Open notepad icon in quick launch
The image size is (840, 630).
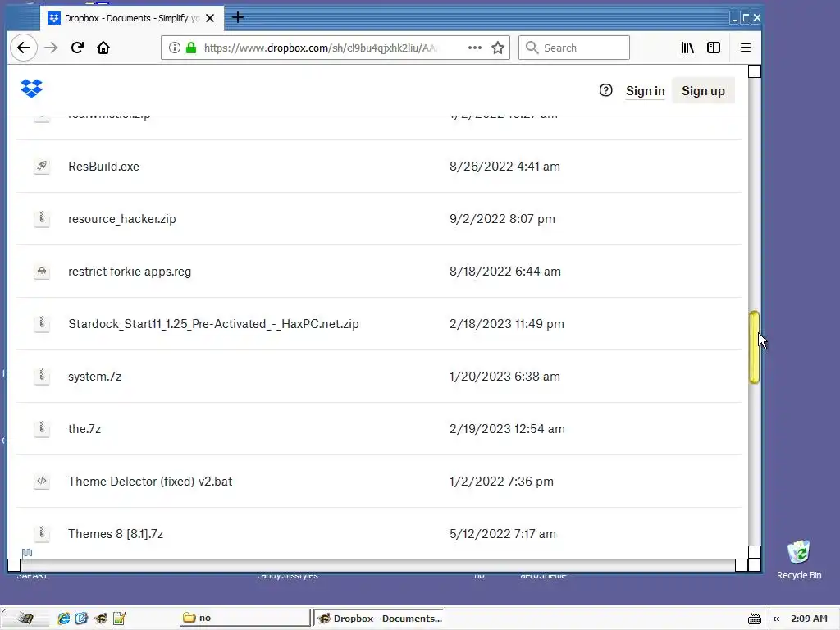[x=120, y=619]
